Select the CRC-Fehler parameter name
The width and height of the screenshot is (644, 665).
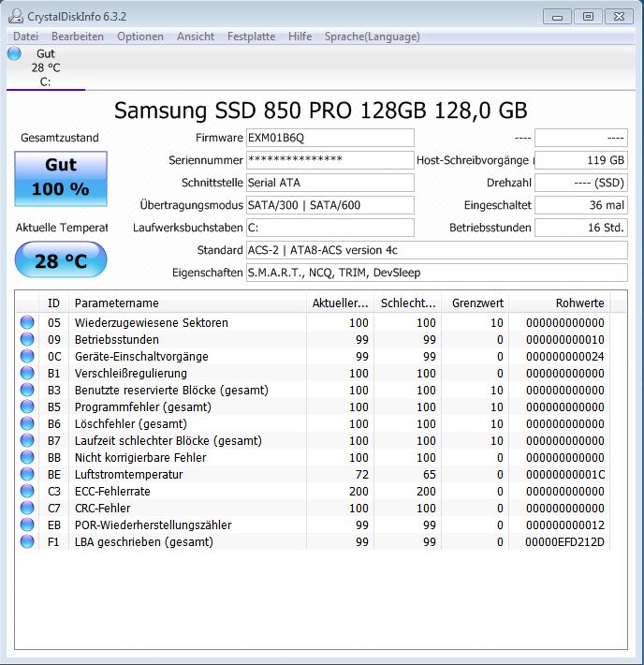pyautogui.click(x=103, y=508)
